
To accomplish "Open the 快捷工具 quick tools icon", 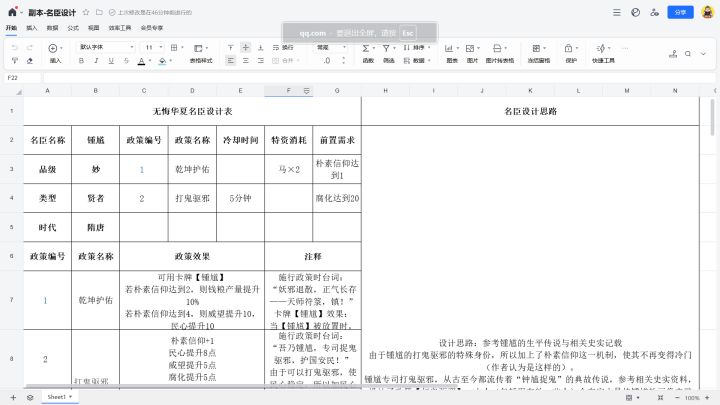I will 601,48.
